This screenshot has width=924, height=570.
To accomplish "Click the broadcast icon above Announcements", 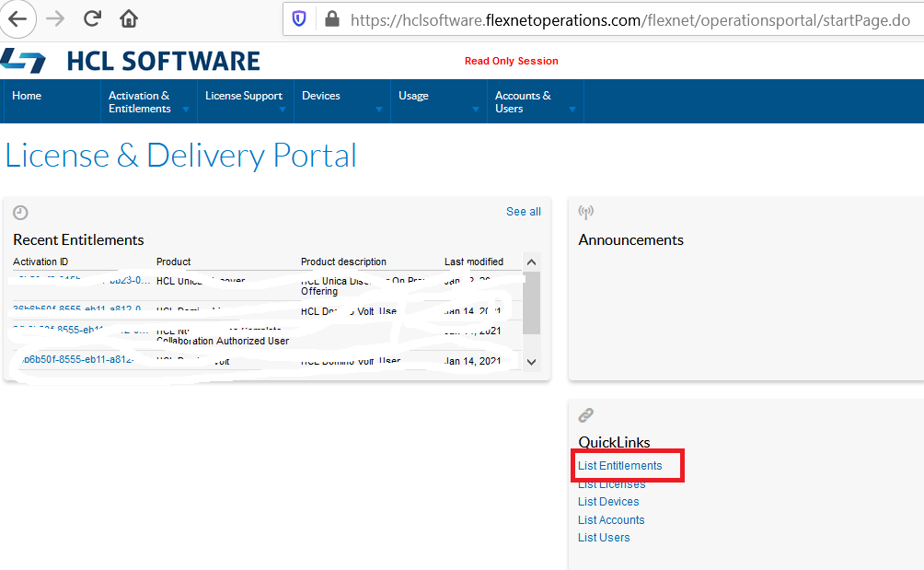I will pyautogui.click(x=585, y=213).
